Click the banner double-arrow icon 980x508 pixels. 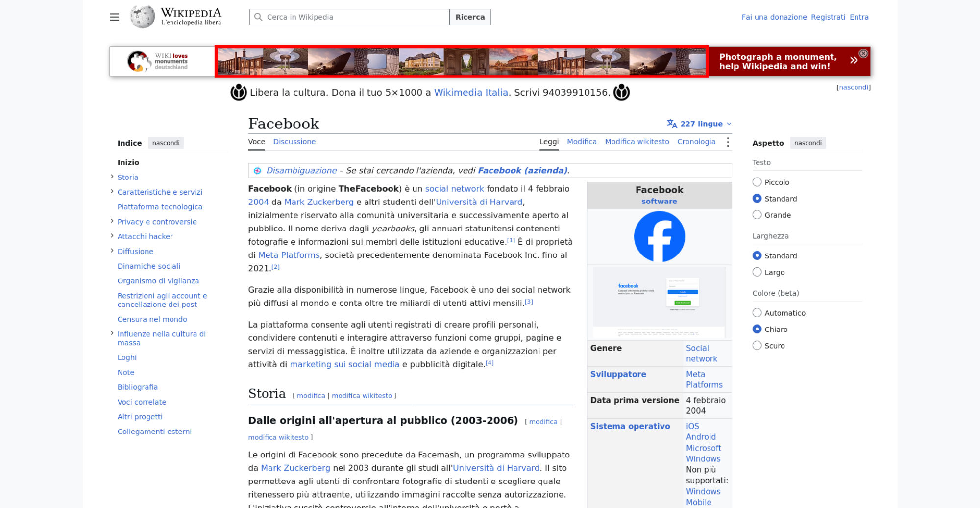click(x=854, y=61)
